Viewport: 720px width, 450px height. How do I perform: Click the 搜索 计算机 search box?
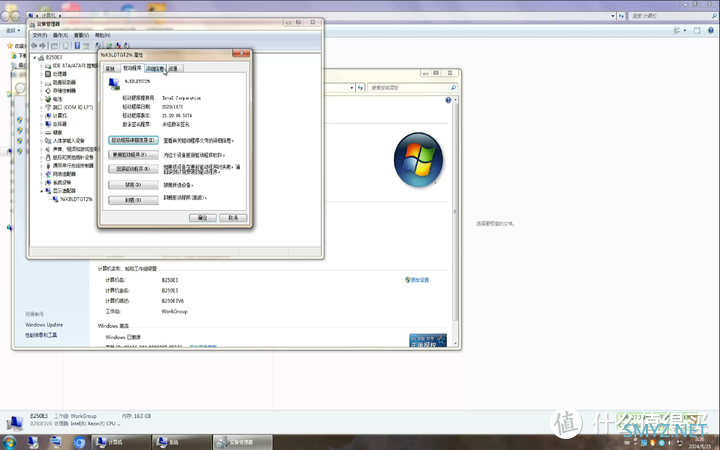[x=672, y=16]
